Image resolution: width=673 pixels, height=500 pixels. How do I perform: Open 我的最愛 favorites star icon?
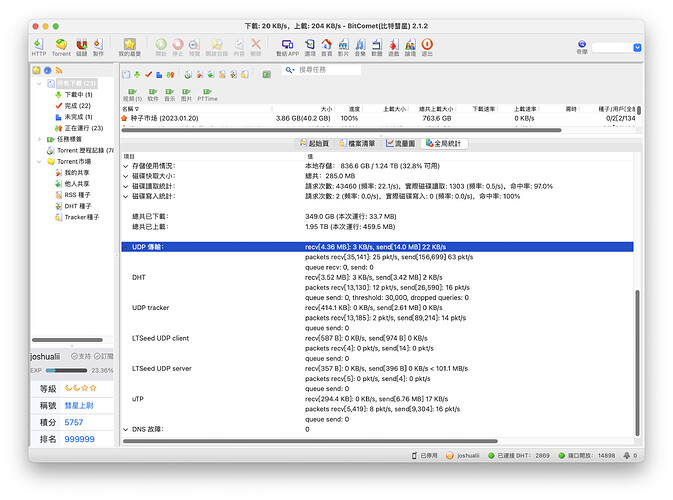click(x=130, y=47)
